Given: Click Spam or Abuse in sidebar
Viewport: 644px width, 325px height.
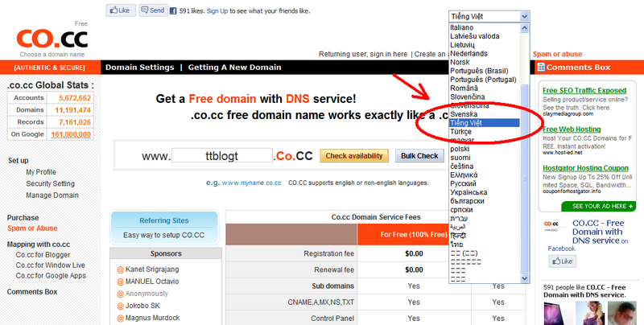Looking at the screenshot, I should (x=32, y=228).
